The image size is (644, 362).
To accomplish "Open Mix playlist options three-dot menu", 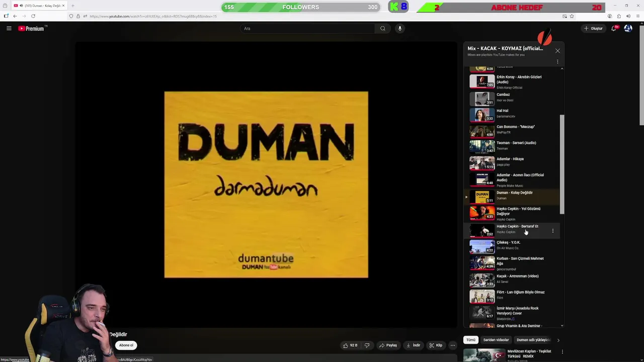I will pyautogui.click(x=557, y=61).
